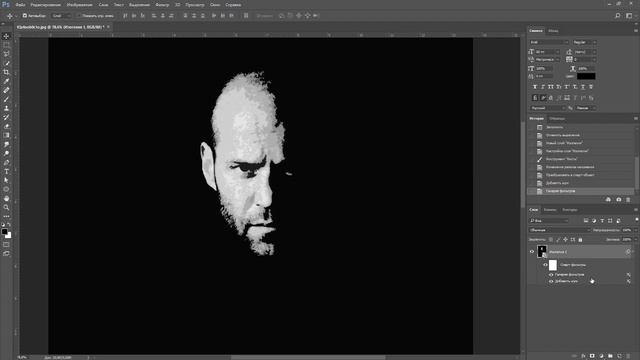Create a snapshot in History panel
Image resolution: width=640 pixels, height=360 pixels.
[x=618, y=200]
